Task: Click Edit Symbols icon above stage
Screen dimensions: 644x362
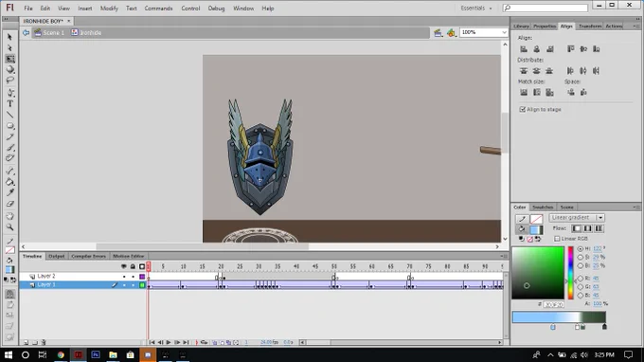Action: tap(451, 32)
